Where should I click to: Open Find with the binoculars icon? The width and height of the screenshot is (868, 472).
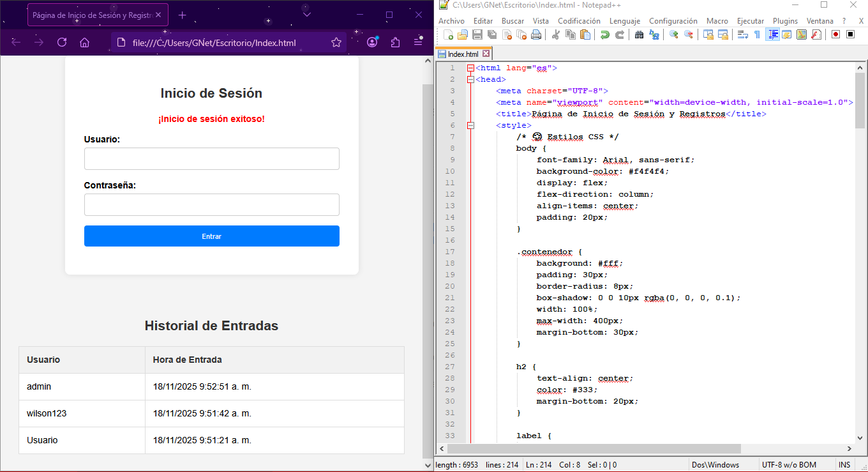639,34
